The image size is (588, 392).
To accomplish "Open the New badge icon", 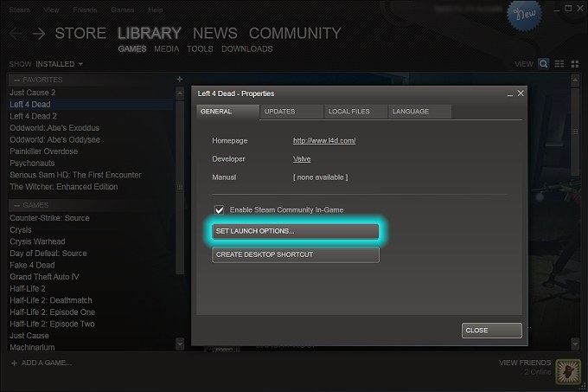I will click(x=524, y=15).
